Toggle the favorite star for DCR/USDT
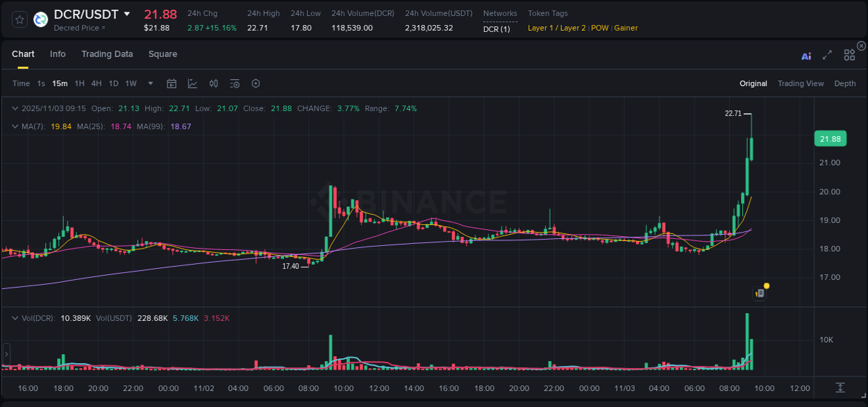Viewport: 868px width, 407px height. [19, 19]
